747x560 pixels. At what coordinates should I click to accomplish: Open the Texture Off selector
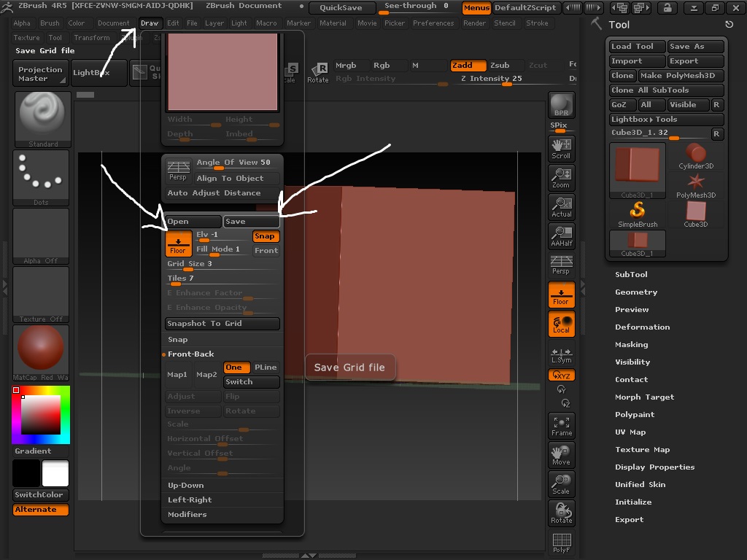click(41, 295)
